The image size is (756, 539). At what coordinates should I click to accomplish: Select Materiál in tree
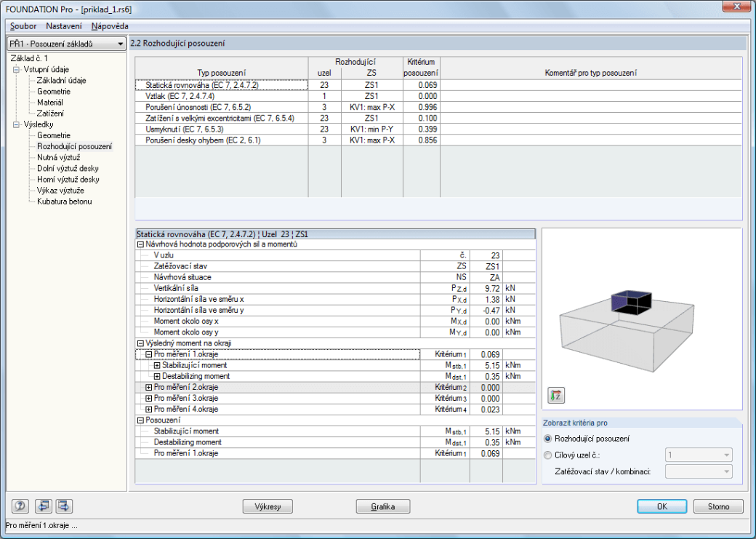tap(50, 103)
